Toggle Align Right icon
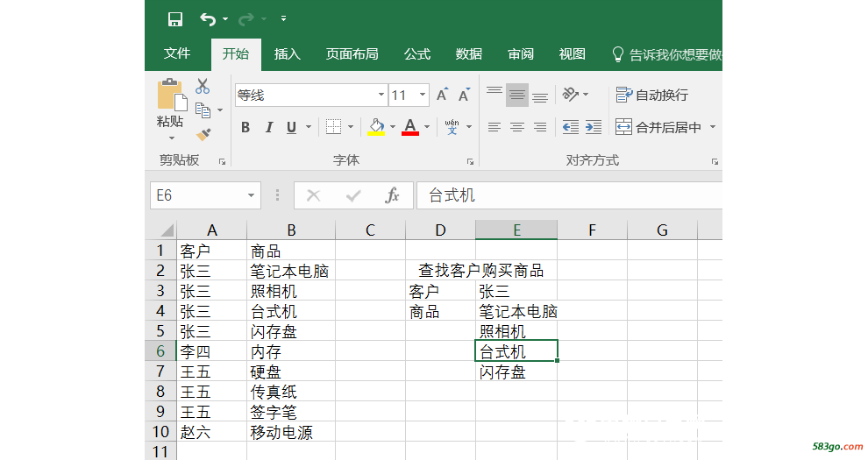 coord(540,128)
